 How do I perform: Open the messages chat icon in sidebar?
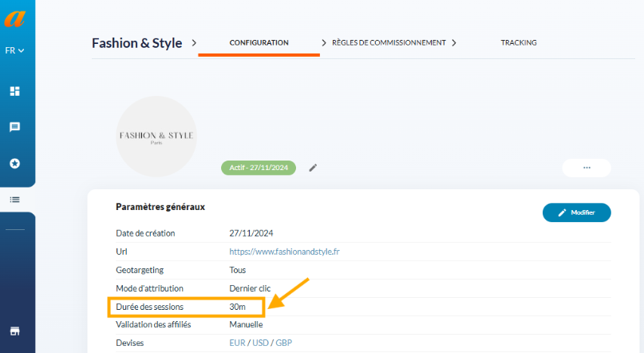pos(15,127)
